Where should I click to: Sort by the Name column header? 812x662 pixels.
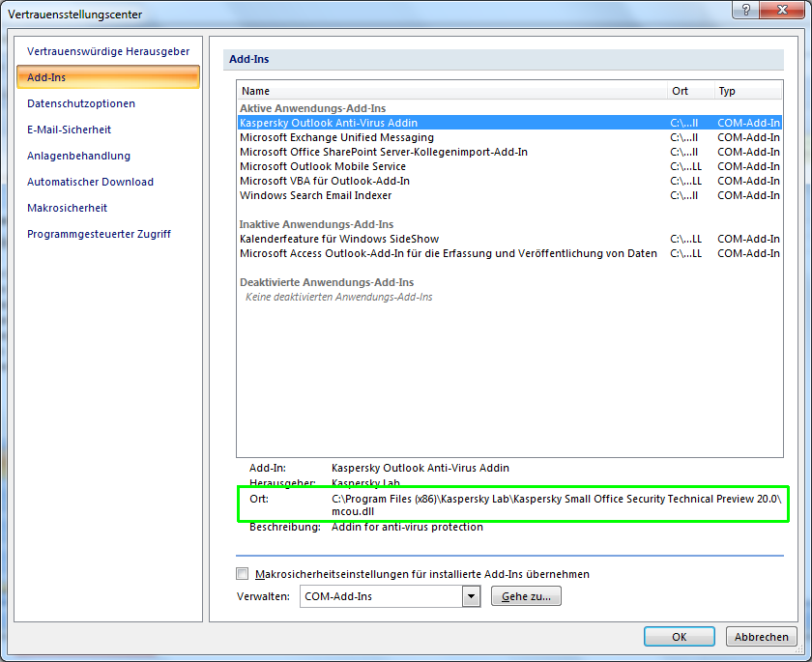click(x=452, y=91)
